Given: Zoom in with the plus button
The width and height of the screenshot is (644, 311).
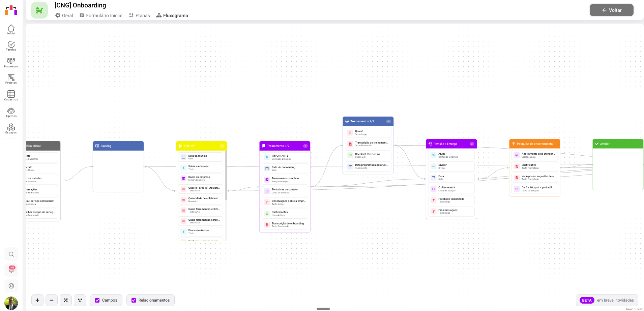Looking at the screenshot, I should (x=37, y=300).
